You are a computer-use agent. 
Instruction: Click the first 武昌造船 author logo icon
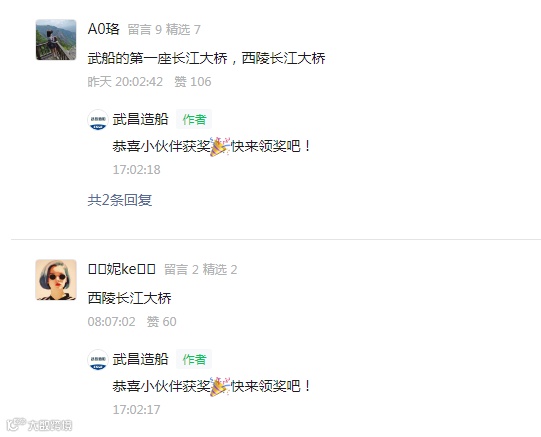click(x=98, y=120)
